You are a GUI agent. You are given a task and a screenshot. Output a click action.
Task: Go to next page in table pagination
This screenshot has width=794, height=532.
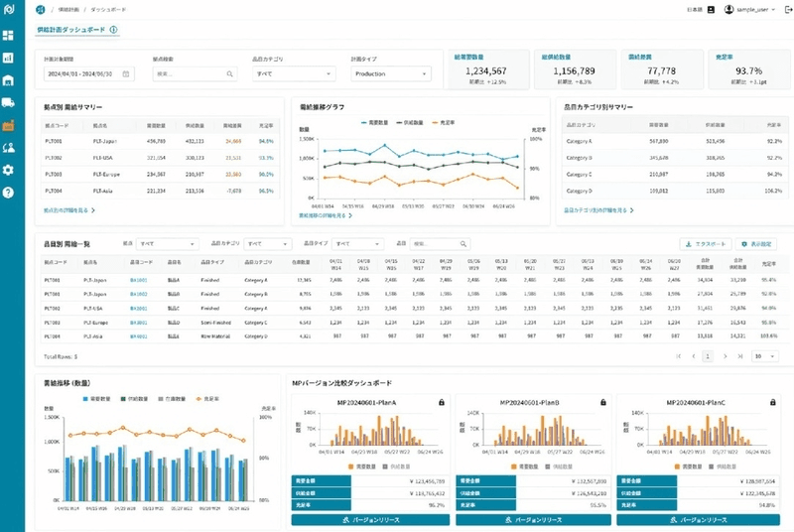point(726,356)
